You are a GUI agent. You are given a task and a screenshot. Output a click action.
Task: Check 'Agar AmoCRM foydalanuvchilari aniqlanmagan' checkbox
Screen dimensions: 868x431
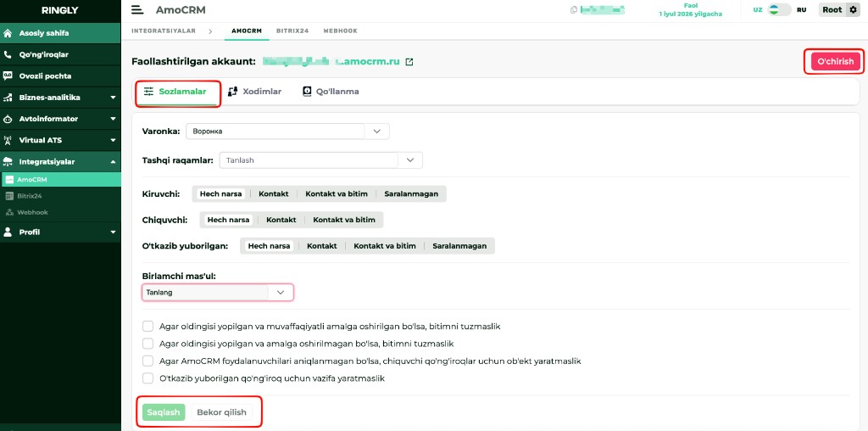pos(147,361)
